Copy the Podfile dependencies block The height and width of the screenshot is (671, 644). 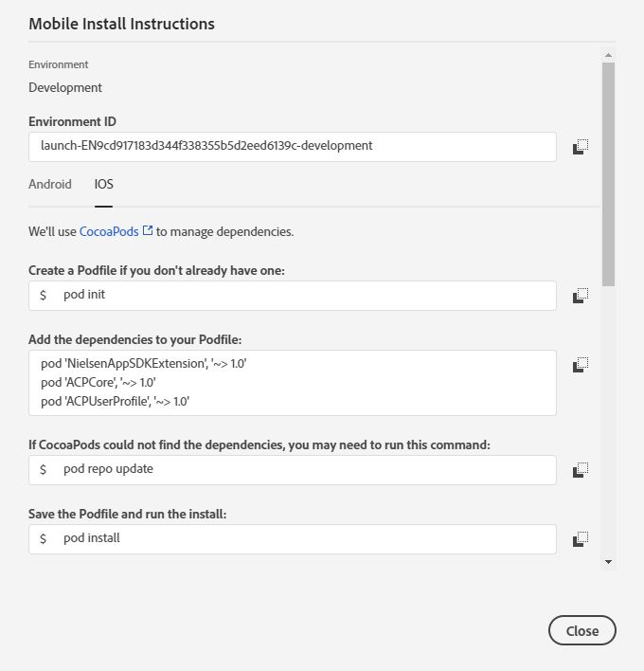coord(581,365)
